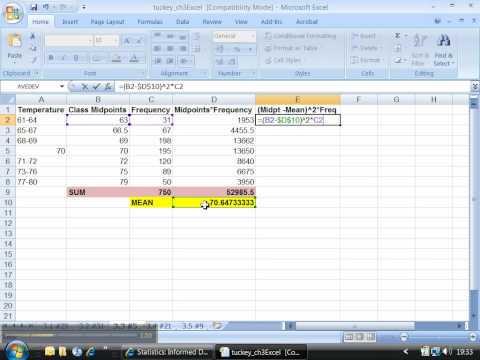Viewport: 480px width, 360px height.
Task: Click the Save icon in Quick Access
Action: tap(33, 7)
